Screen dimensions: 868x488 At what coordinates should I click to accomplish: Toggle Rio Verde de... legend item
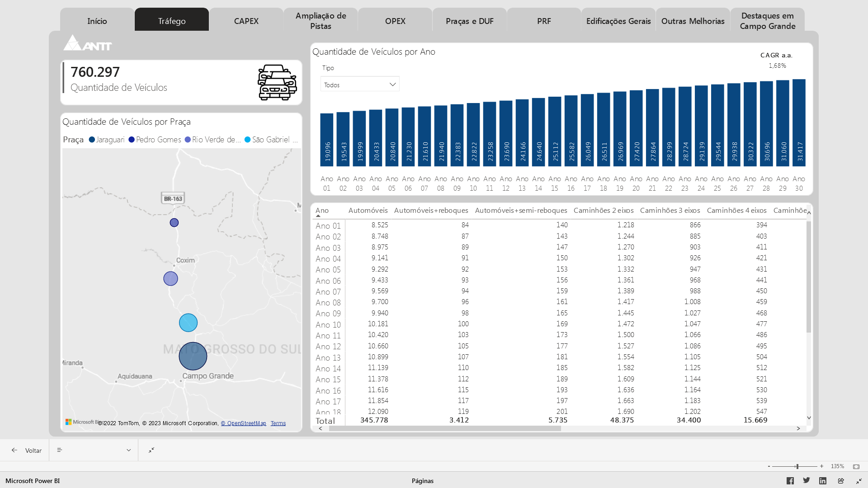(x=212, y=140)
